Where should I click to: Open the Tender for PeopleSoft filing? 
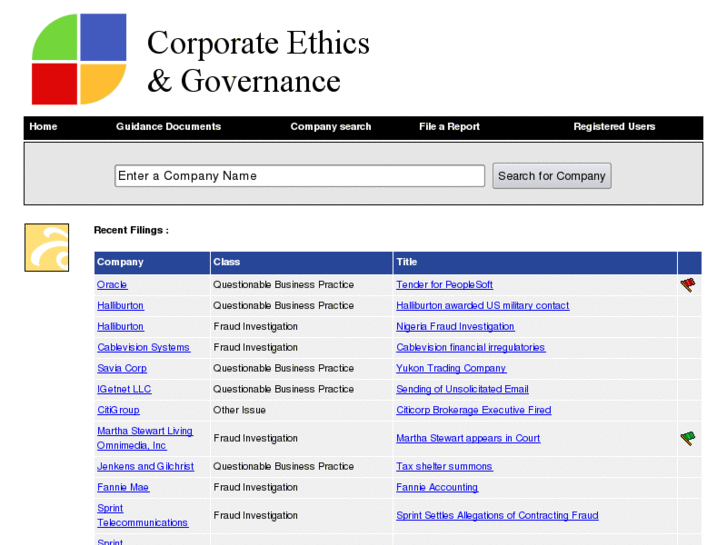(444, 285)
